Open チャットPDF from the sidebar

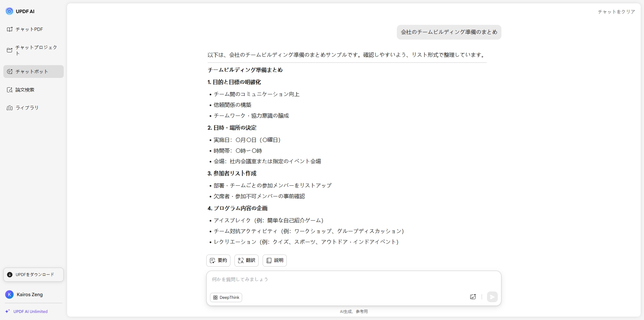(x=34, y=29)
